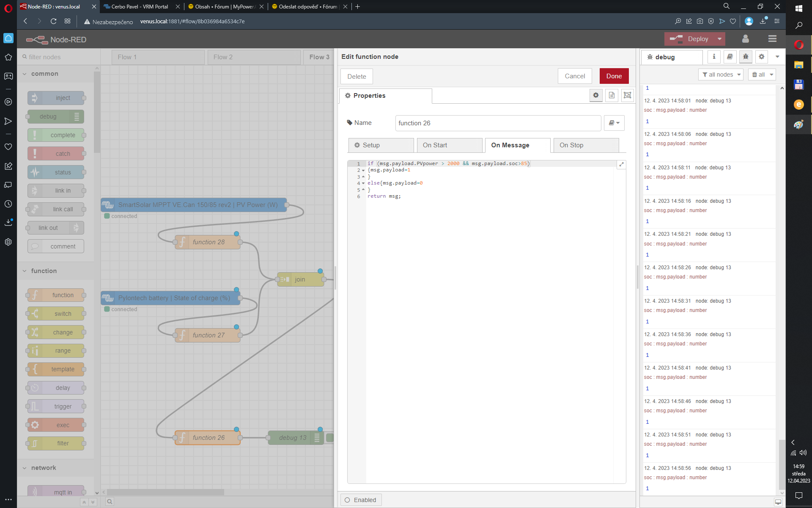Click the function Name input field
The image size is (812, 508).
pos(498,123)
